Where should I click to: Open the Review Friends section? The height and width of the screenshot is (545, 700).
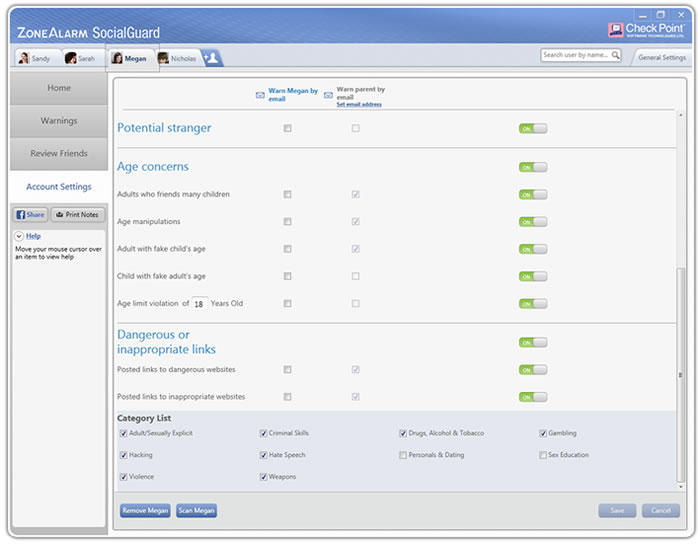[59, 154]
